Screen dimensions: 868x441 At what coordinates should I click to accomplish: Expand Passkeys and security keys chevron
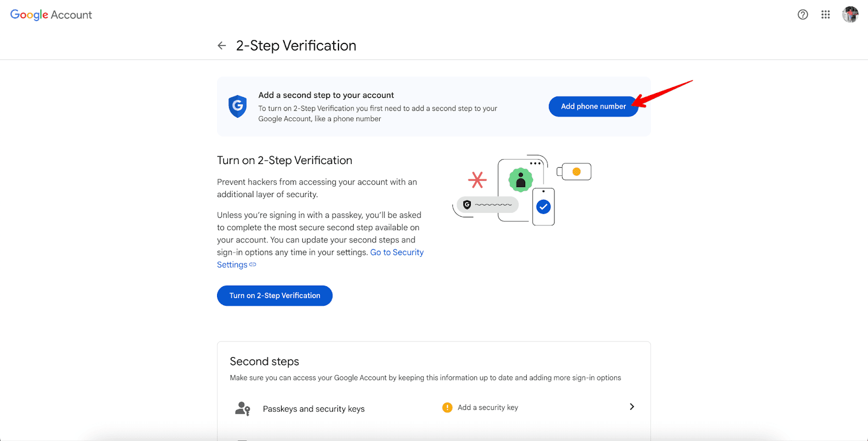631,407
